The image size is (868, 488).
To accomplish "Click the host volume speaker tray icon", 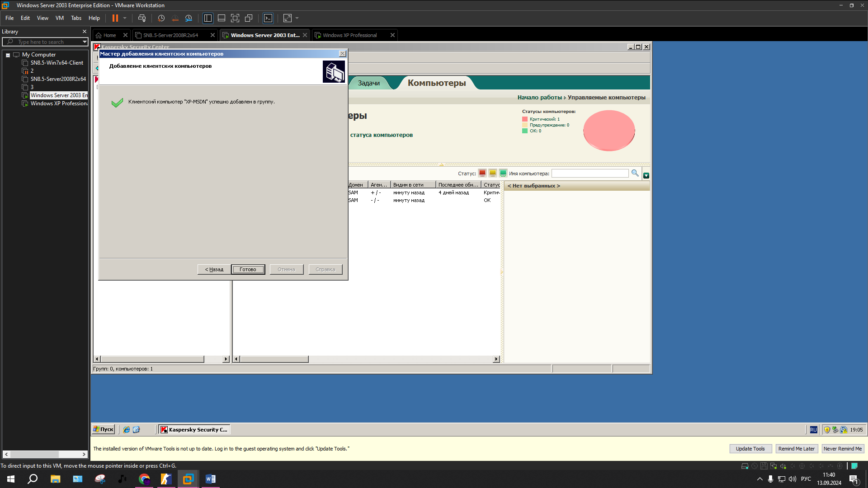I will click(793, 479).
